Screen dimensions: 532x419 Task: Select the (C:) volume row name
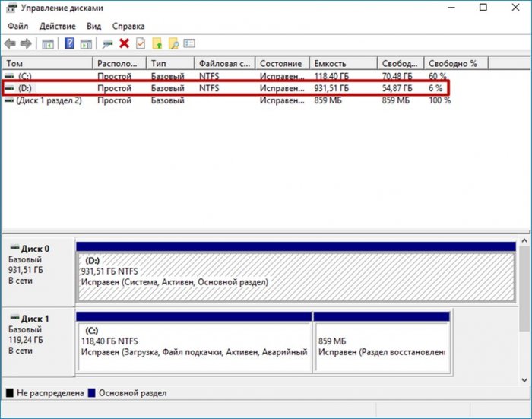coord(25,76)
